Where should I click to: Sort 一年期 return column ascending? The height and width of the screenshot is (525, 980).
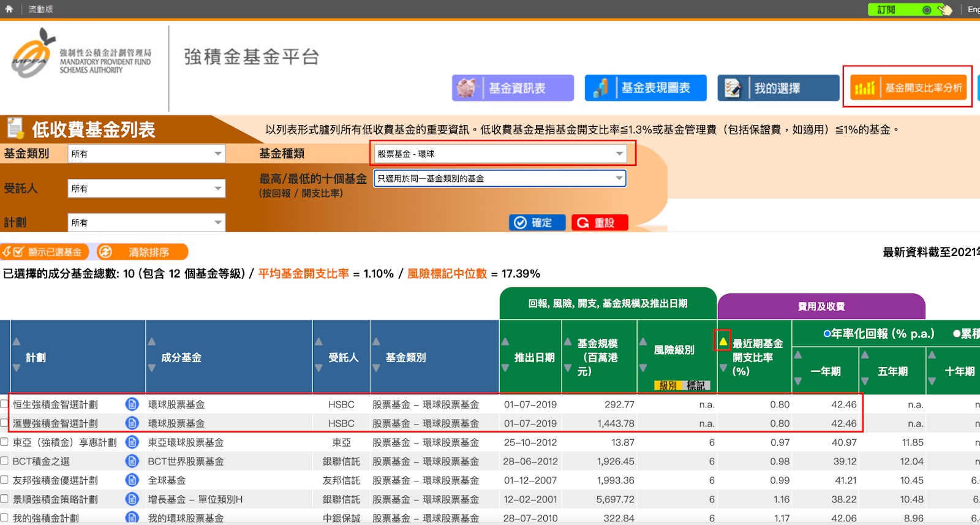798,355
